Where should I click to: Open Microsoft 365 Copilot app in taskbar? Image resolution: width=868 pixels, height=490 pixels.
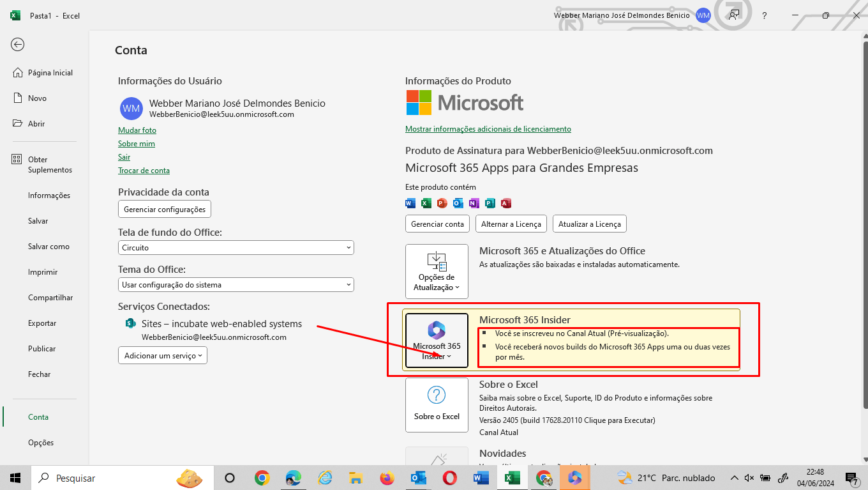(x=574, y=478)
